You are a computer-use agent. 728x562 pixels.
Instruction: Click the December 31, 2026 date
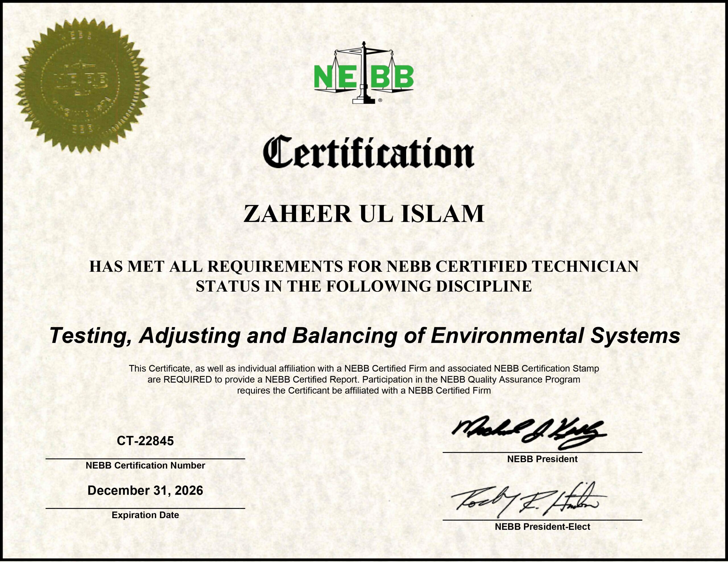[x=145, y=491]
